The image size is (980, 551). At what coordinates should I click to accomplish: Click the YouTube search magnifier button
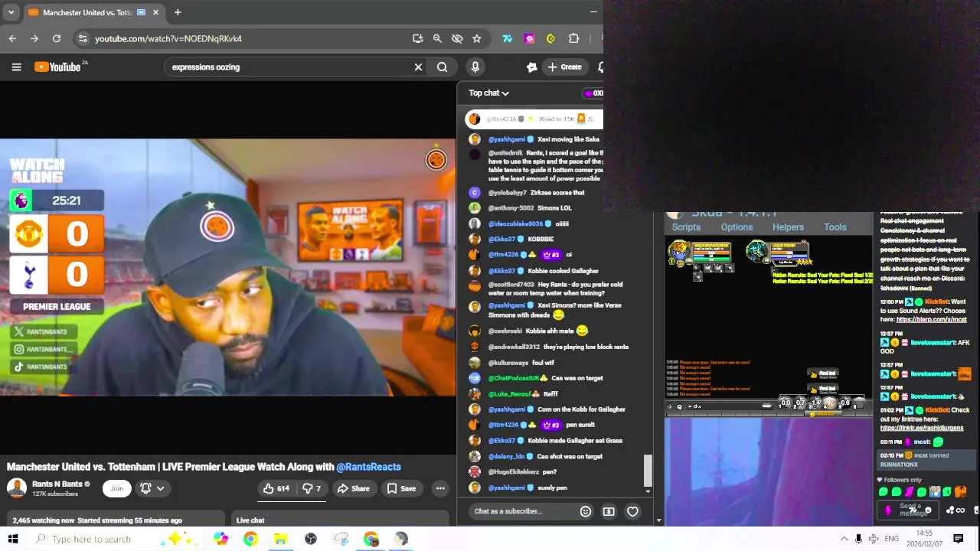pos(442,67)
